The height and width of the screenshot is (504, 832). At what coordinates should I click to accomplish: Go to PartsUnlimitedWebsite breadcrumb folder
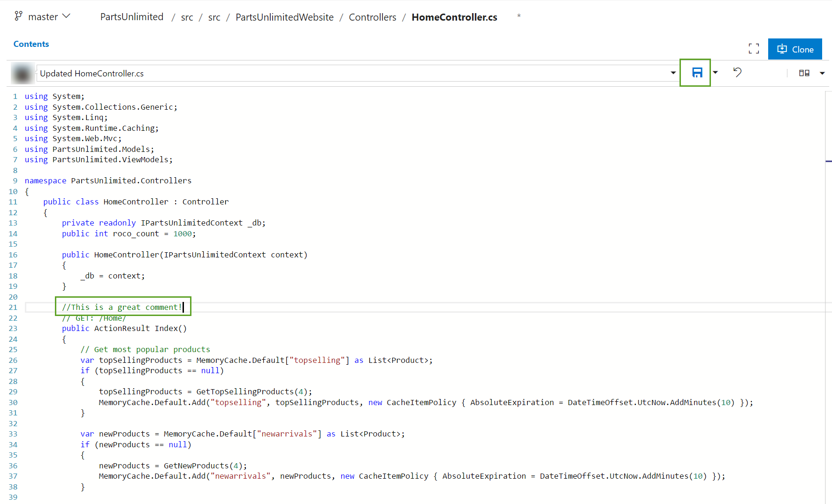[x=284, y=17]
